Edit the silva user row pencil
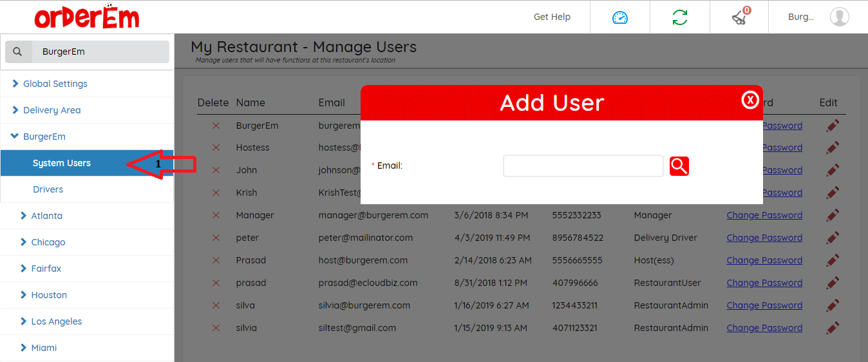Viewport: 868px width, 362px height. pos(832,305)
